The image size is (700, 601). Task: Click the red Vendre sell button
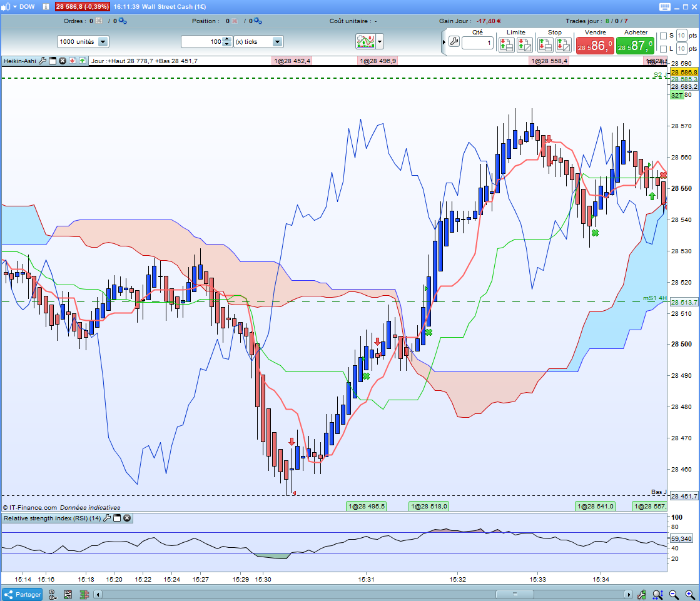point(595,46)
